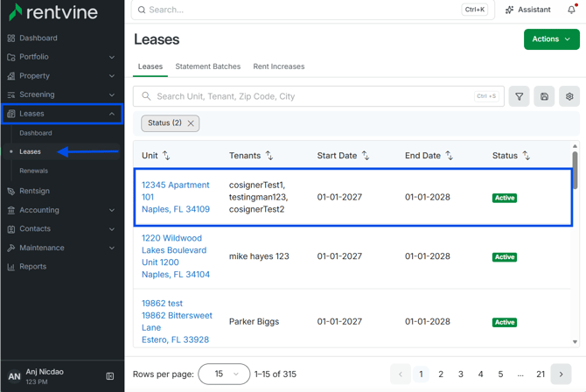Click the Reports chart icon
Image resolution: width=586 pixels, height=392 pixels.
click(x=11, y=267)
